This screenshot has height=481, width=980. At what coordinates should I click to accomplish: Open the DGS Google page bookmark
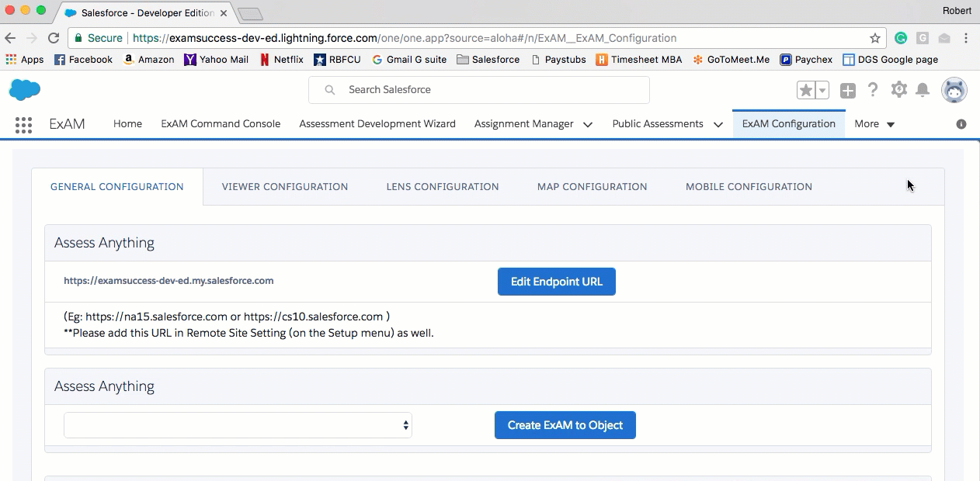pos(890,60)
